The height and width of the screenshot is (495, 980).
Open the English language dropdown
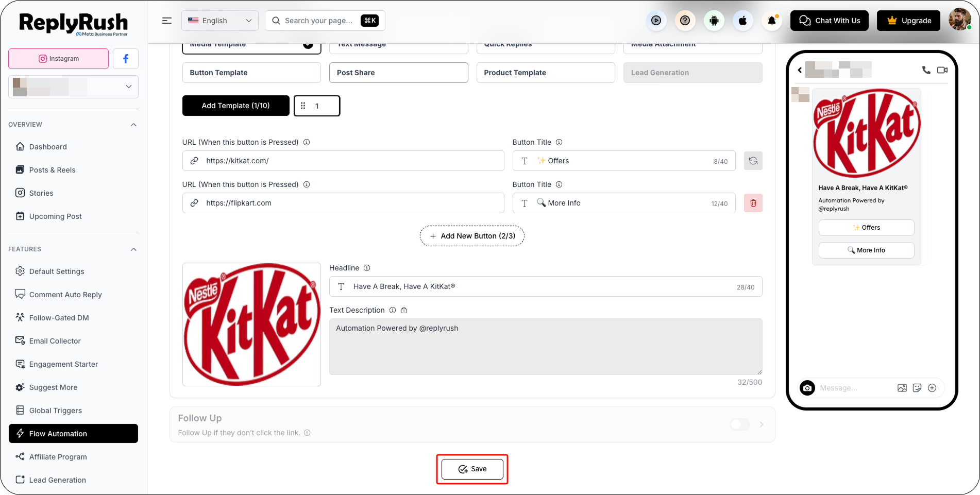pos(220,21)
